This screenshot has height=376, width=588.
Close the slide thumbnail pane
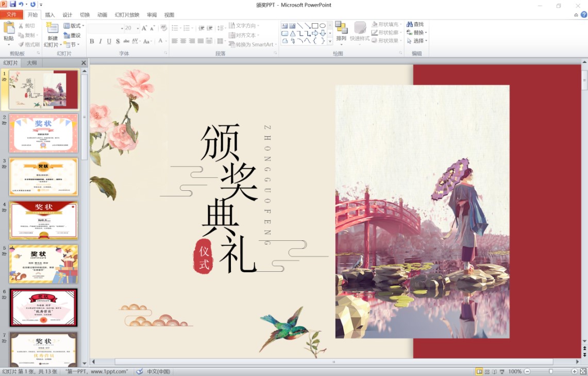(83, 63)
